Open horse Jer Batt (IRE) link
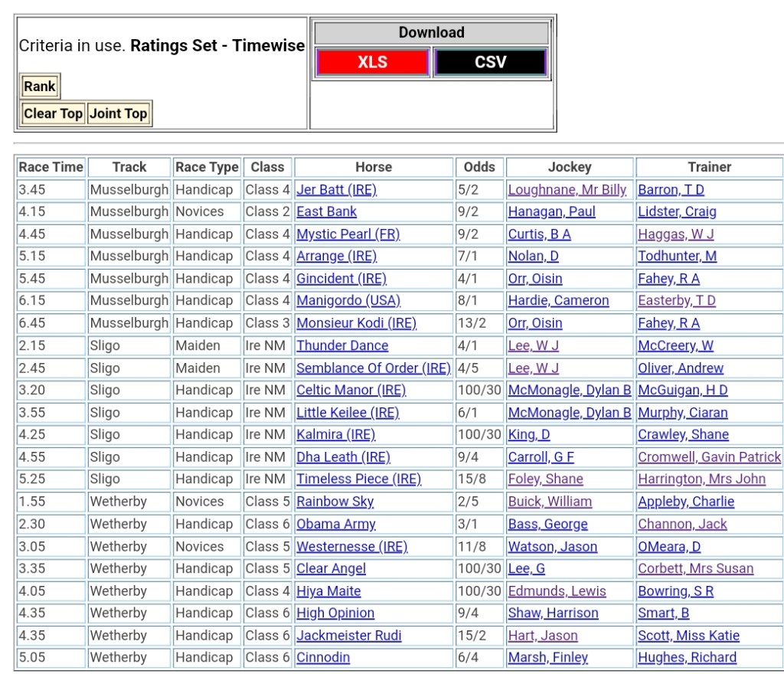Viewport: 784px width, 674px height. pos(336,190)
